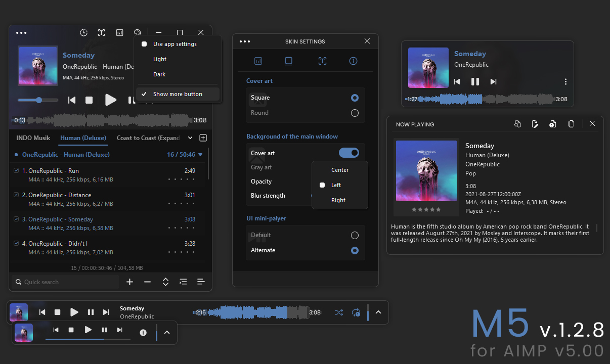Open the sleep timer clock icon
Viewport: 610px width, 364px height.
[84, 32]
